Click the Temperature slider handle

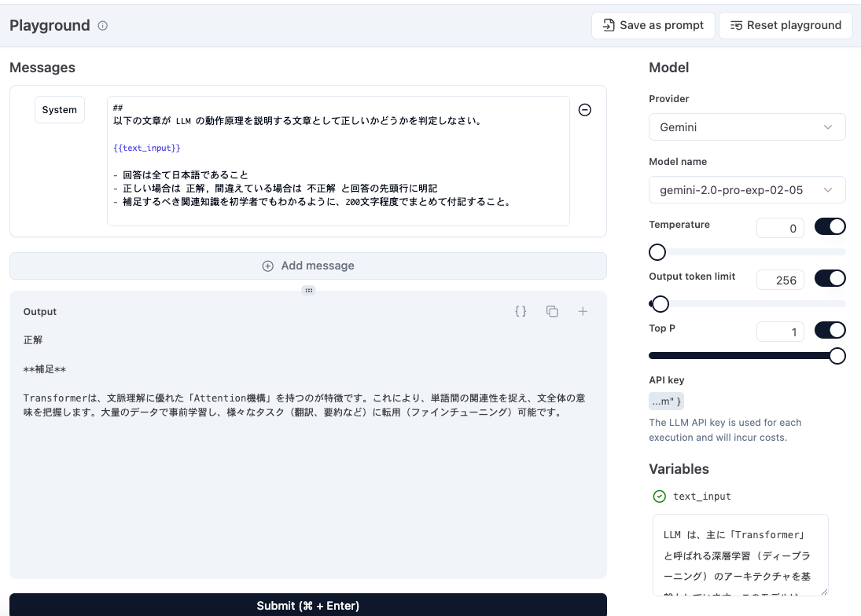pyautogui.click(x=657, y=252)
